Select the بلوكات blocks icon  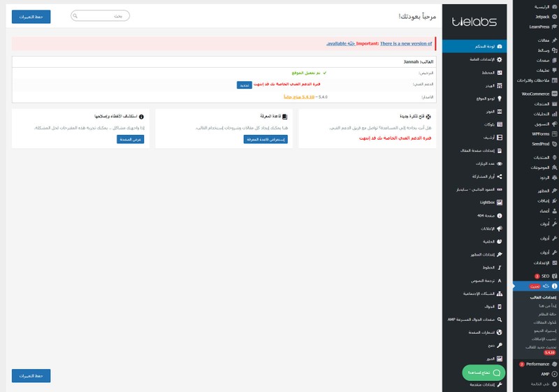[x=500, y=124]
